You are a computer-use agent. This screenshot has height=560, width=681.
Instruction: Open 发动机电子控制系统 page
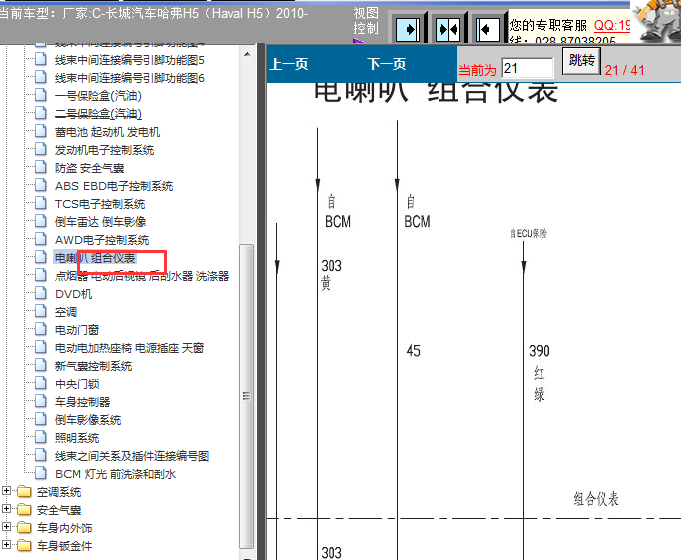[x=104, y=150]
